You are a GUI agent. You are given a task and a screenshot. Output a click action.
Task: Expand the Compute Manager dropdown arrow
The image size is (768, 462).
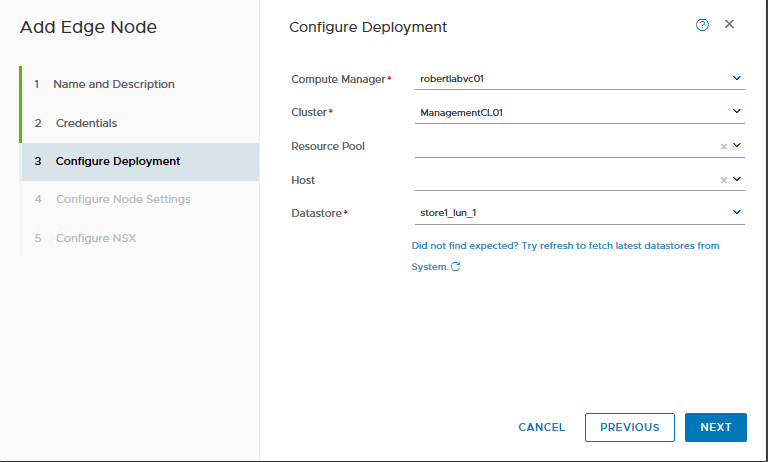[x=737, y=78]
